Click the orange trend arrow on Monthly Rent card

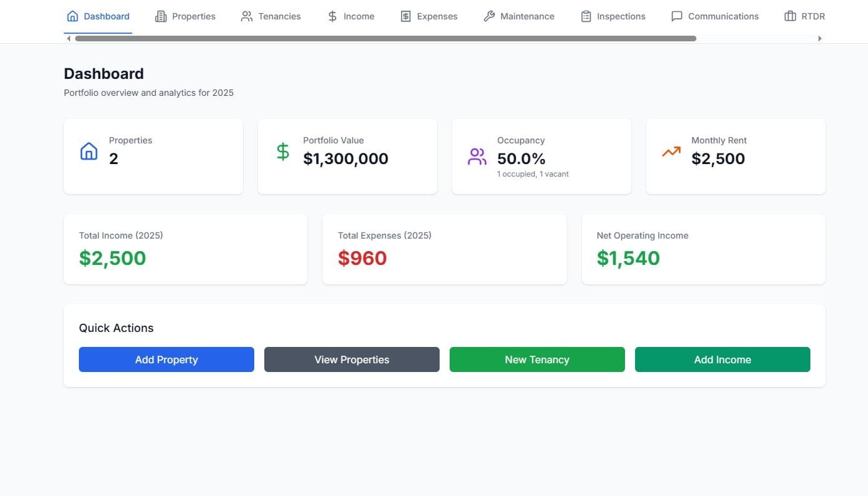(671, 151)
